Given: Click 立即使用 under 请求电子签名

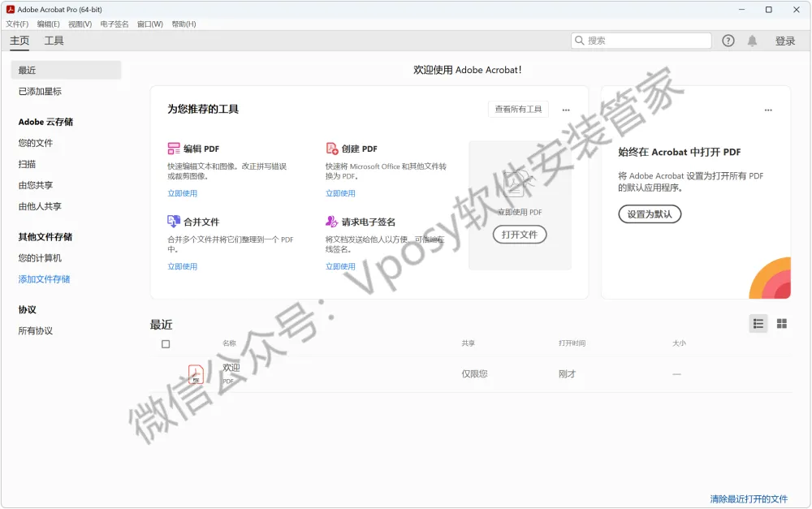Looking at the screenshot, I should pos(340,266).
